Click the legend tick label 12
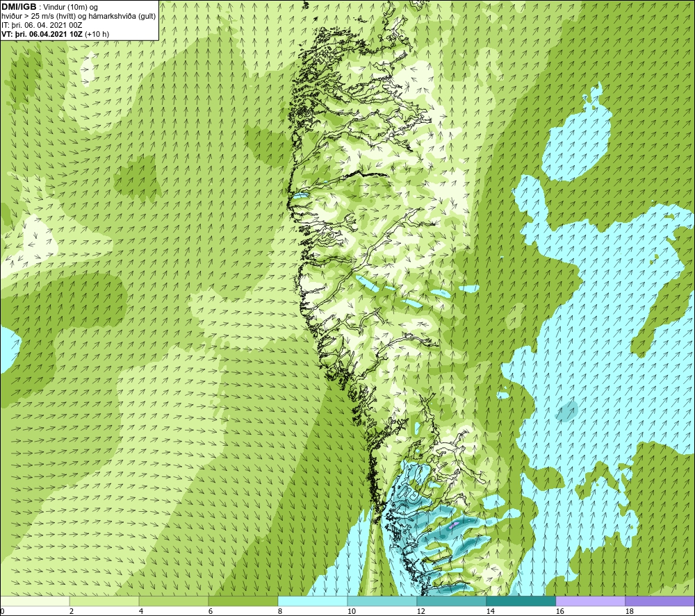 [x=420, y=611]
